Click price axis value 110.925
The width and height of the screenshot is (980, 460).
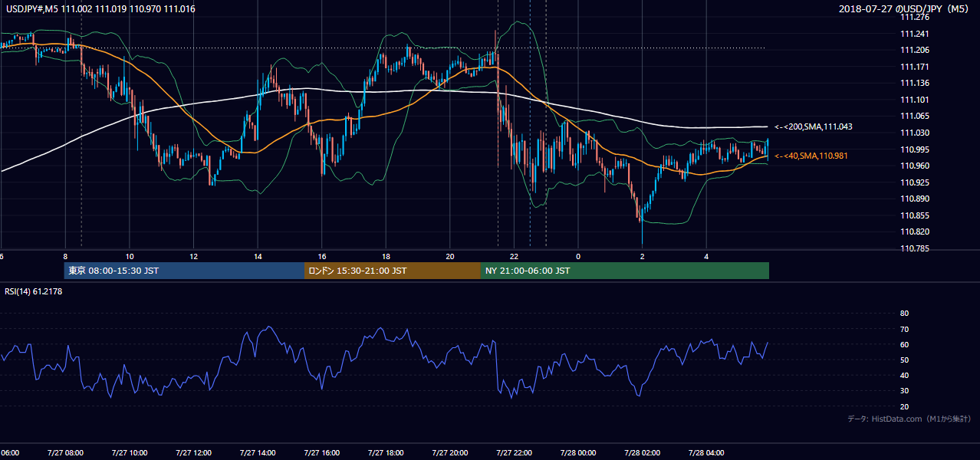[915, 182]
